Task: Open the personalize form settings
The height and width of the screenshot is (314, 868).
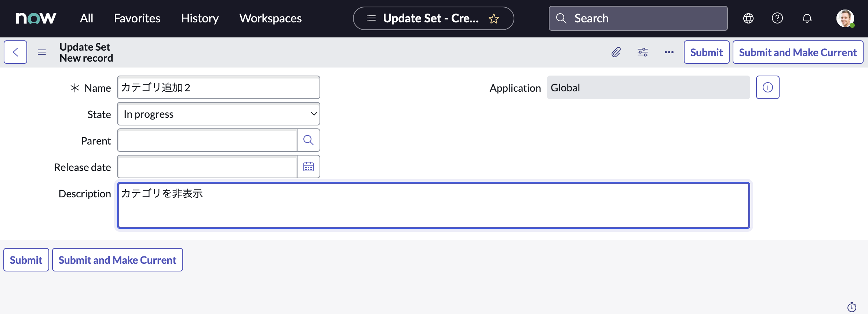Action: (x=642, y=52)
